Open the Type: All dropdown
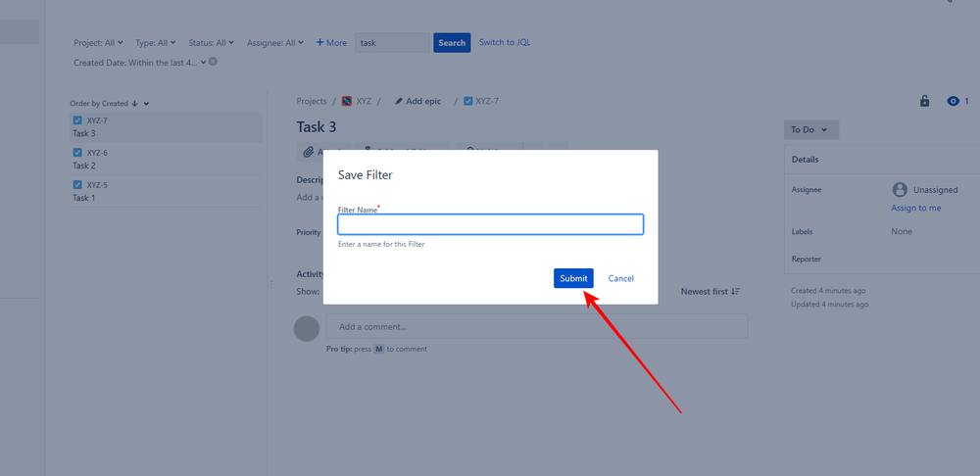Image resolution: width=980 pixels, height=476 pixels. click(156, 42)
